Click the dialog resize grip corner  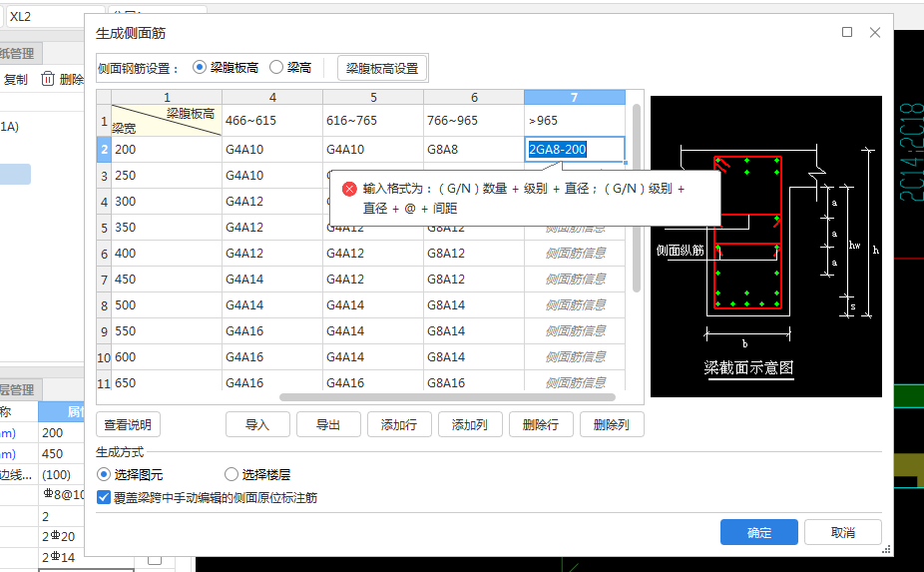coord(886,549)
